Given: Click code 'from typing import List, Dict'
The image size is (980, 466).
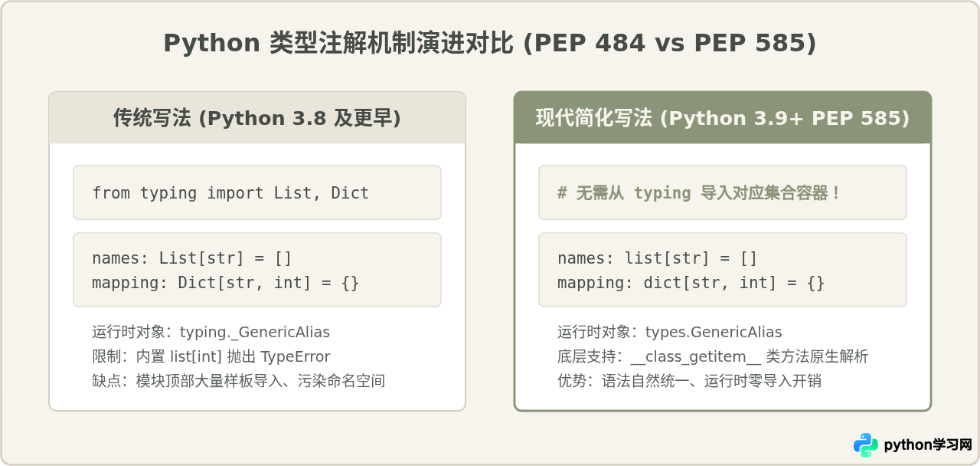Looking at the screenshot, I should click(x=230, y=193).
